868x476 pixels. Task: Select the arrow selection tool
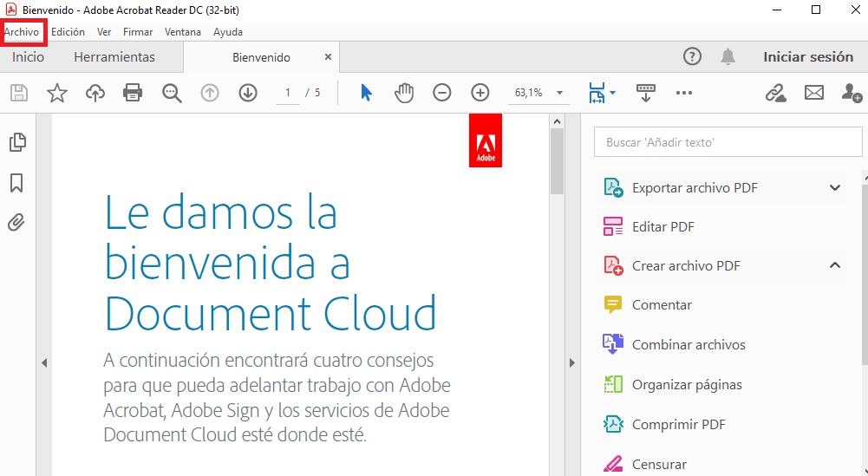click(366, 93)
